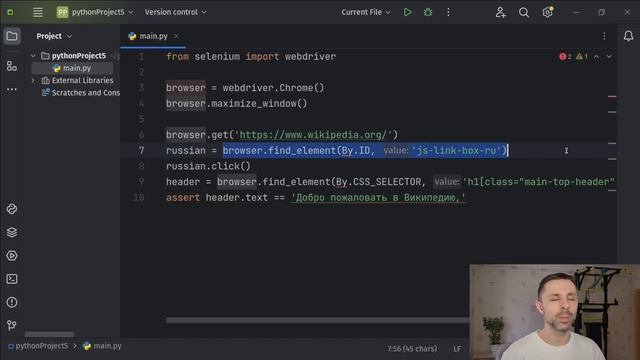Screen dimensions: 640x360
Task: Collapse pythonProject5 folder tree node
Action: point(33,56)
